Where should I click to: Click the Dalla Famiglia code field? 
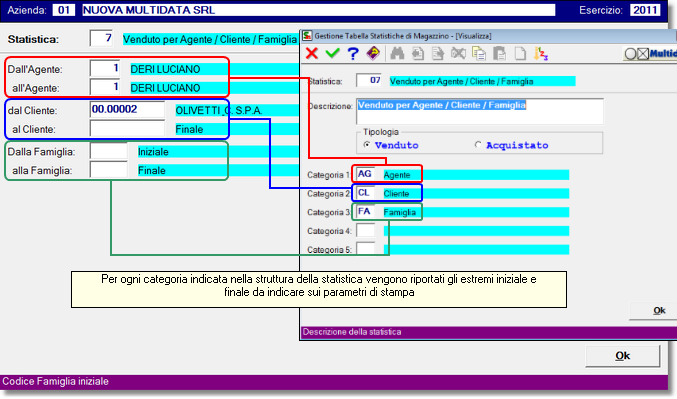108,151
